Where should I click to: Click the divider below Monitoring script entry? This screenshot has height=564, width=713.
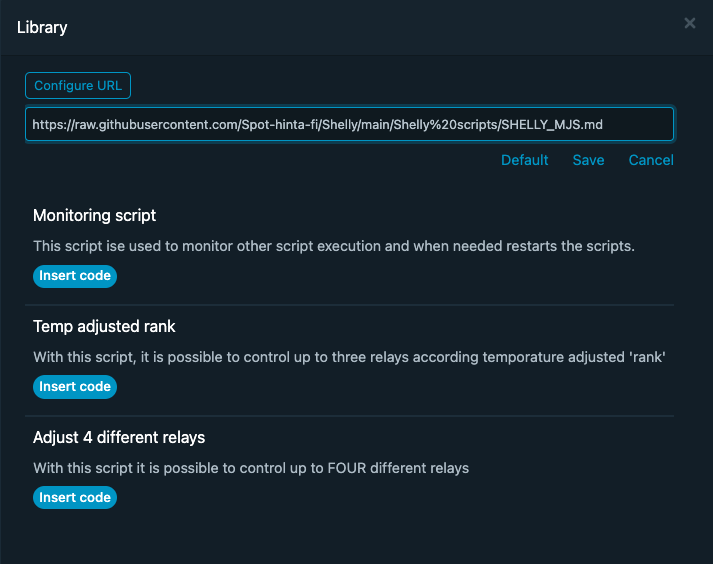(x=349, y=305)
